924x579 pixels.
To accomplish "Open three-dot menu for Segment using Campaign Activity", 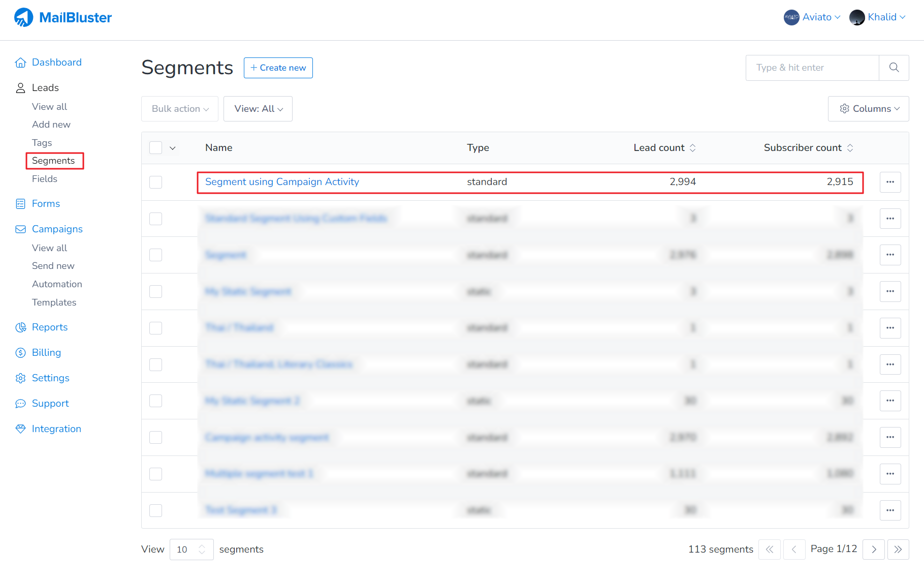I will [890, 182].
